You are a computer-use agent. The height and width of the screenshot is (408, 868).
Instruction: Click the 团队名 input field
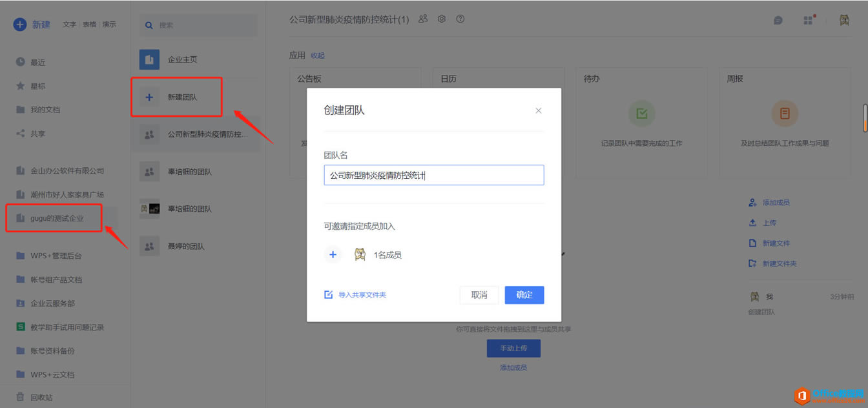click(x=433, y=174)
